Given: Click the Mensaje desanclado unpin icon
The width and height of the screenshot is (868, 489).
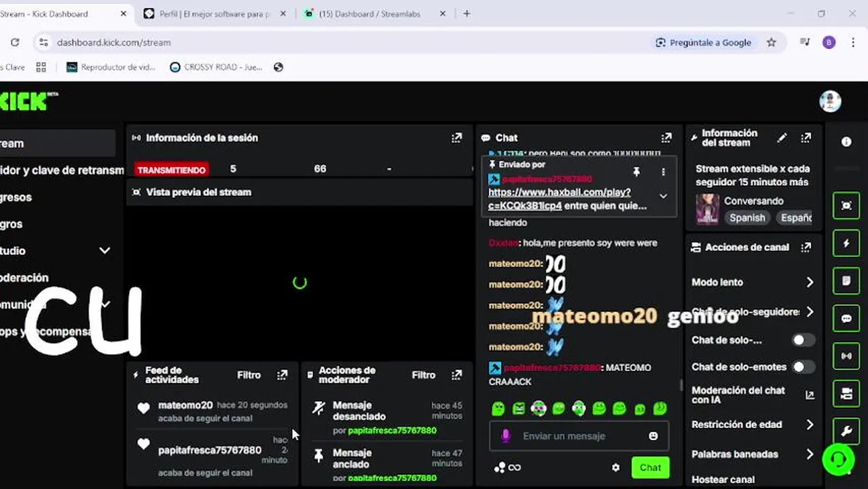Looking at the screenshot, I should tap(319, 407).
